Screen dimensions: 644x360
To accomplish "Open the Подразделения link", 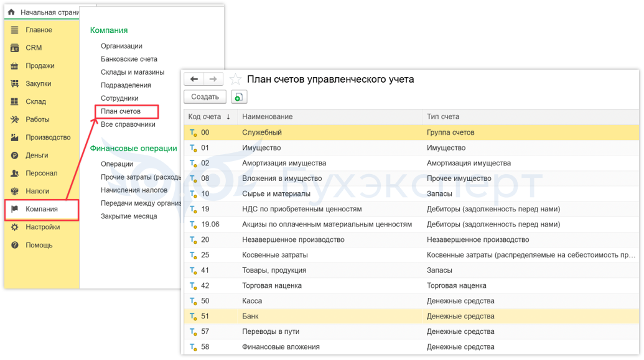I will [x=126, y=85].
